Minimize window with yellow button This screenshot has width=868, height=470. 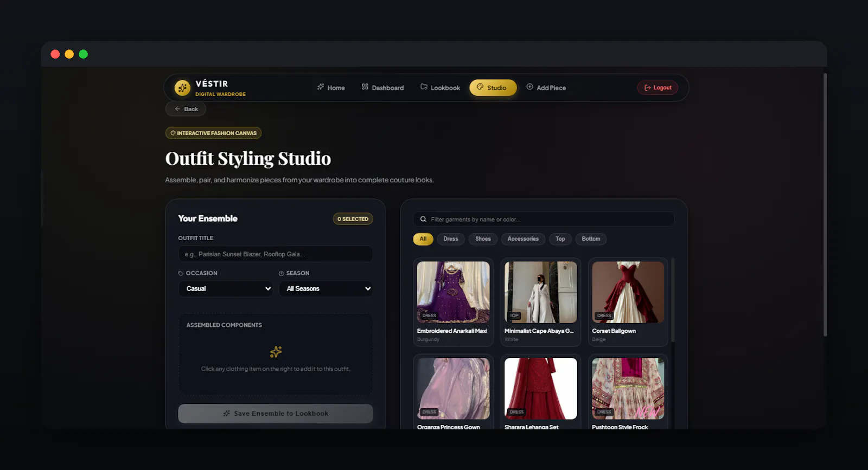coord(69,54)
